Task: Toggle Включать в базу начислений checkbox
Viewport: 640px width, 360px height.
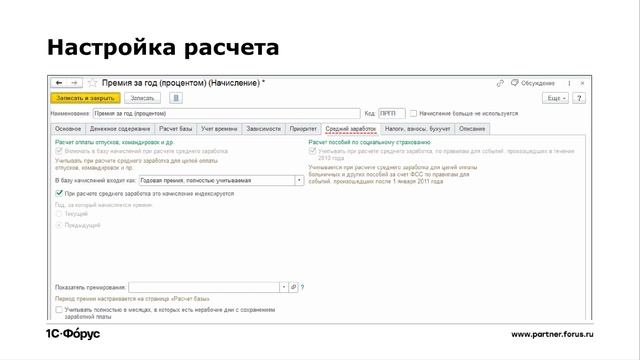Action: (59, 151)
